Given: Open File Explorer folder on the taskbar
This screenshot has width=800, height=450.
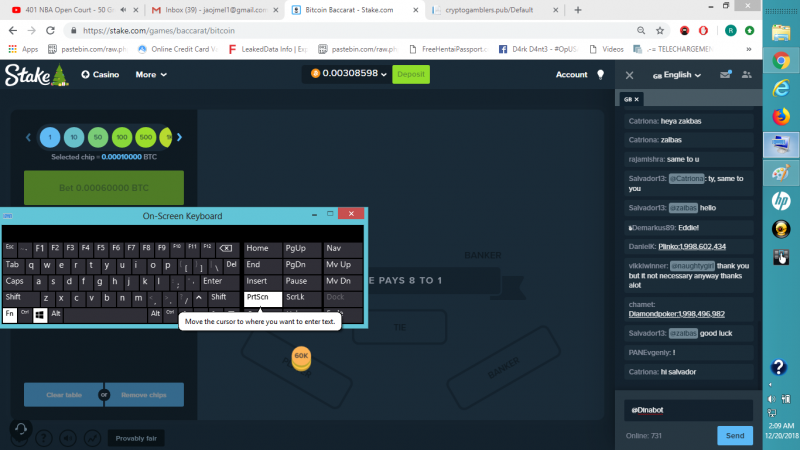Looking at the screenshot, I should [x=781, y=33].
